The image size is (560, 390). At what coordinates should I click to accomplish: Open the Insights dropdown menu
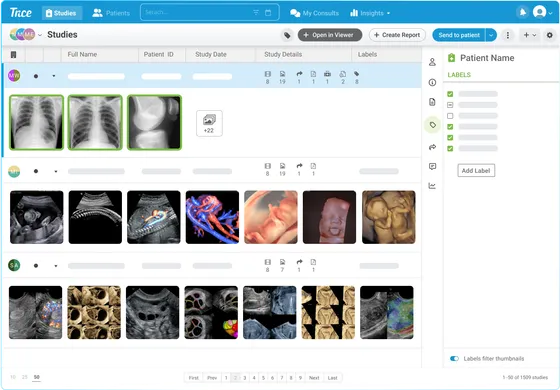[370, 13]
